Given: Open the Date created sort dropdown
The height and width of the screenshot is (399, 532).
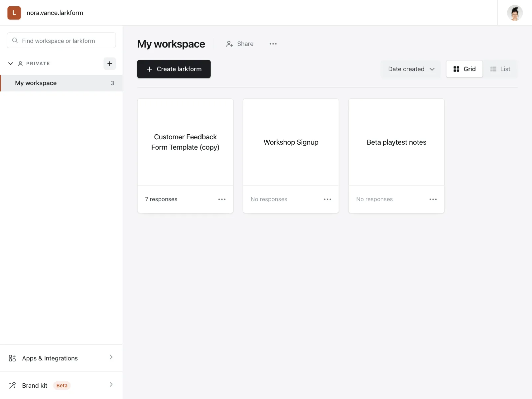Looking at the screenshot, I should pyautogui.click(x=411, y=69).
